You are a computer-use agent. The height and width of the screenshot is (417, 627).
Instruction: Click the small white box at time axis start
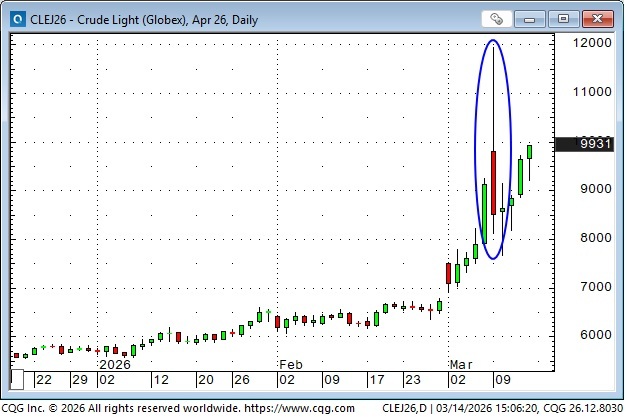pos(17,380)
